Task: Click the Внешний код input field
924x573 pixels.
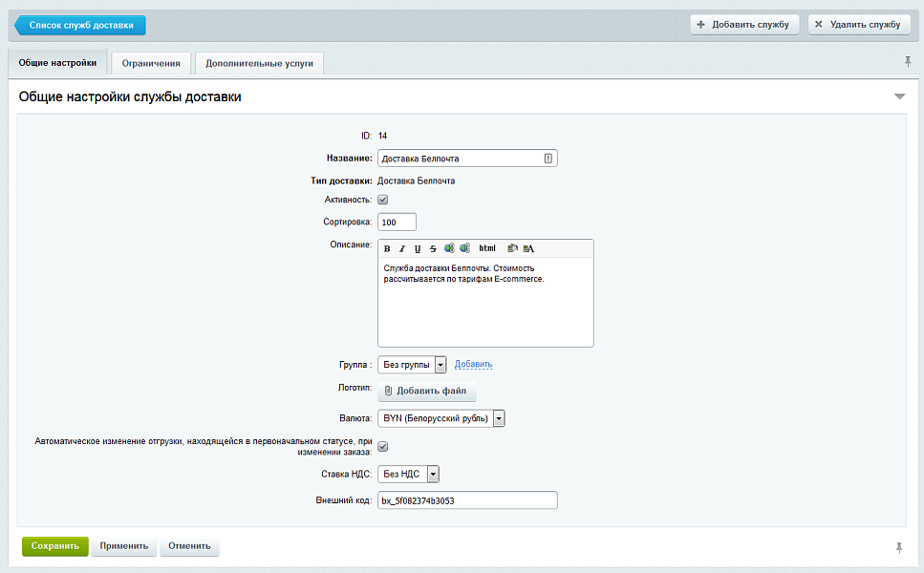Action: [x=467, y=500]
